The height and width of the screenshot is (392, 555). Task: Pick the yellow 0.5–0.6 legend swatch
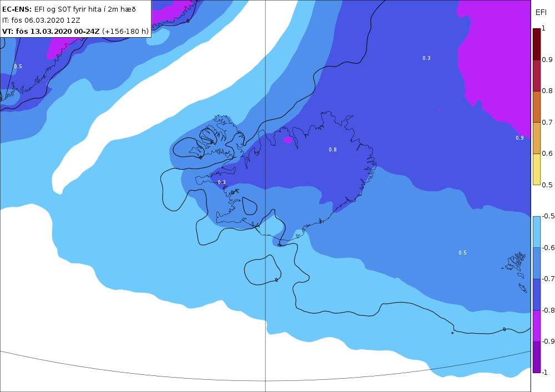pyautogui.click(x=537, y=169)
